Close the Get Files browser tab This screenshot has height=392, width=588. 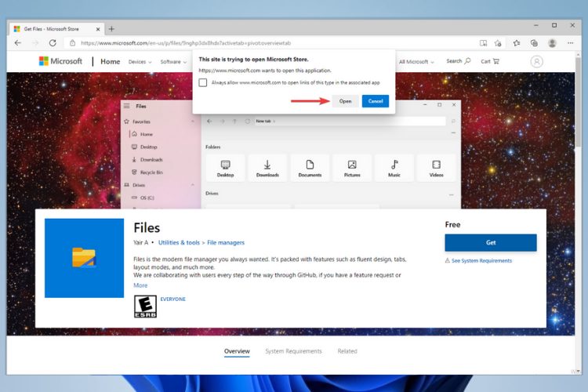98,29
